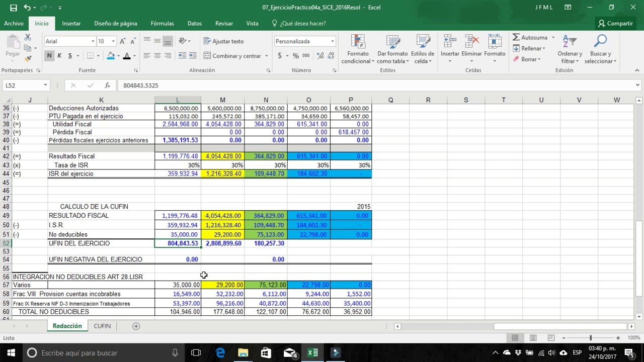Open Ordenar y filtrar menu
Viewport: 644px width, 362px height.
570,49
